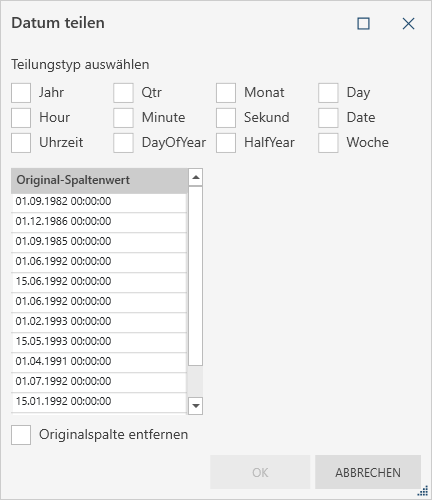Select the Day split type
The height and width of the screenshot is (500, 432).
tap(328, 93)
